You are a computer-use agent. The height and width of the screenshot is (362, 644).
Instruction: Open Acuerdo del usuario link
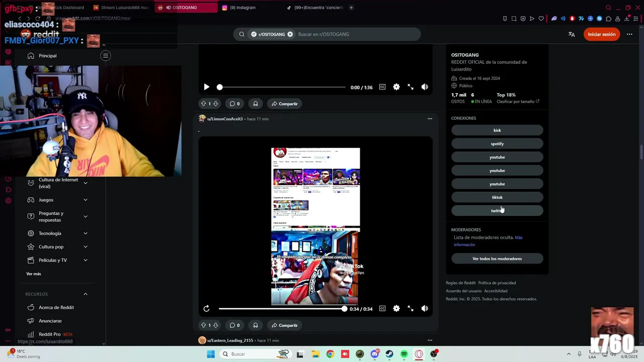(463, 291)
